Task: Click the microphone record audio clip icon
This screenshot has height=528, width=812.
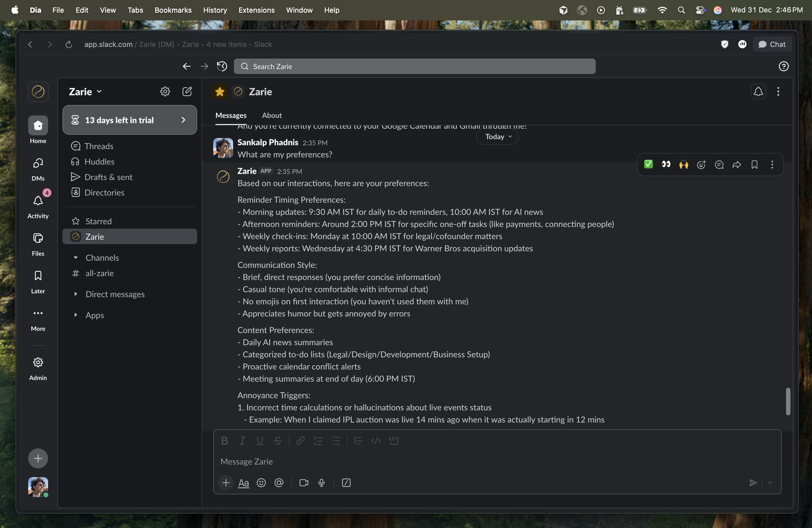Action: click(321, 483)
